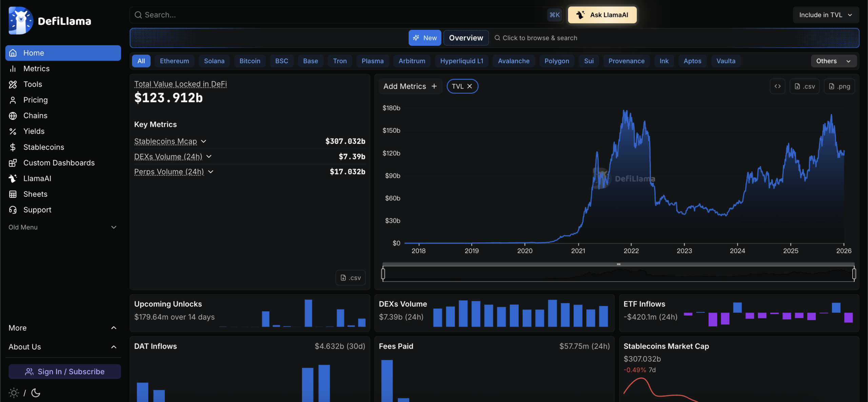Go to Yields page

tap(34, 131)
